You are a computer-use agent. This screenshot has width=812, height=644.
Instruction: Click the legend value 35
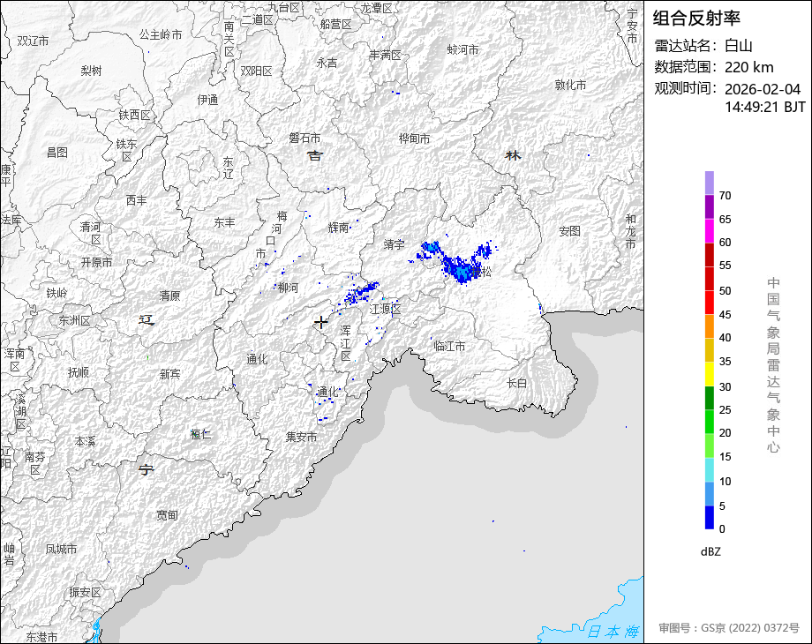(725, 362)
